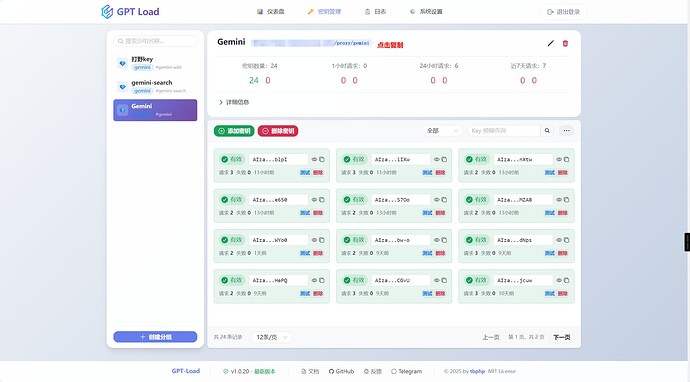Open the 密钥管理 key management tab
The height and width of the screenshot is (382, 690).
point(324,11)
